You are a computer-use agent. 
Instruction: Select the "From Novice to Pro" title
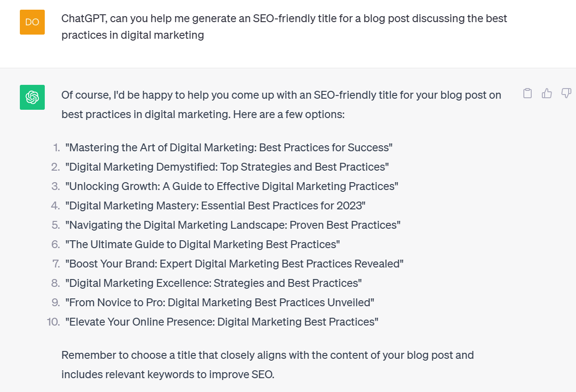[220, 303]
